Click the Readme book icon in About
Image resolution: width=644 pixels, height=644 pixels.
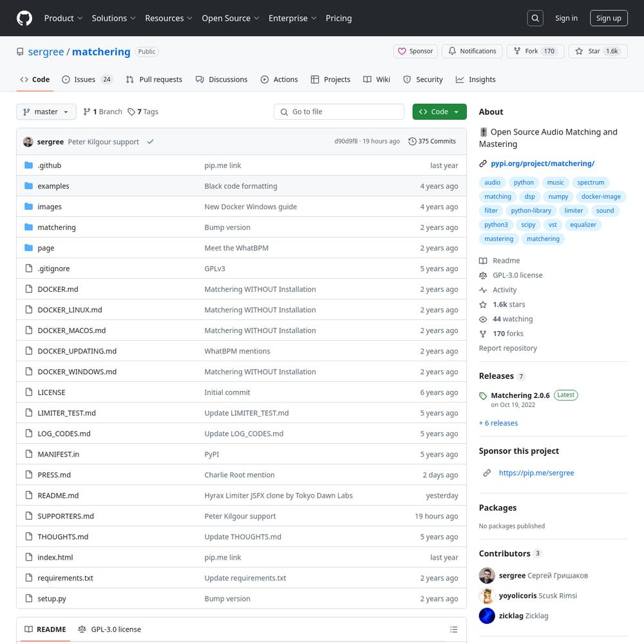[x=483, y=261]
